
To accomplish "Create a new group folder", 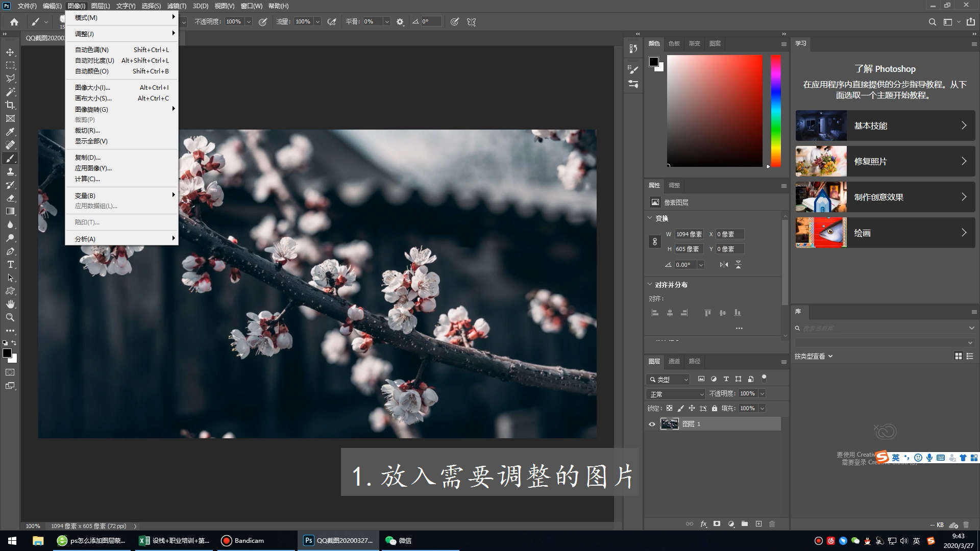I will click(x=745, y=524).
